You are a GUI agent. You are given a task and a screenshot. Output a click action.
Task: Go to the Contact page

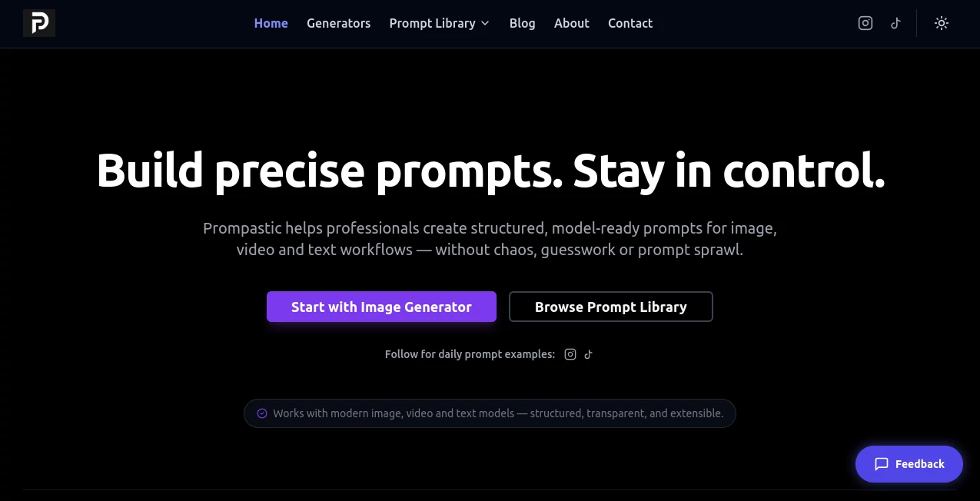[x=630, y=23]
